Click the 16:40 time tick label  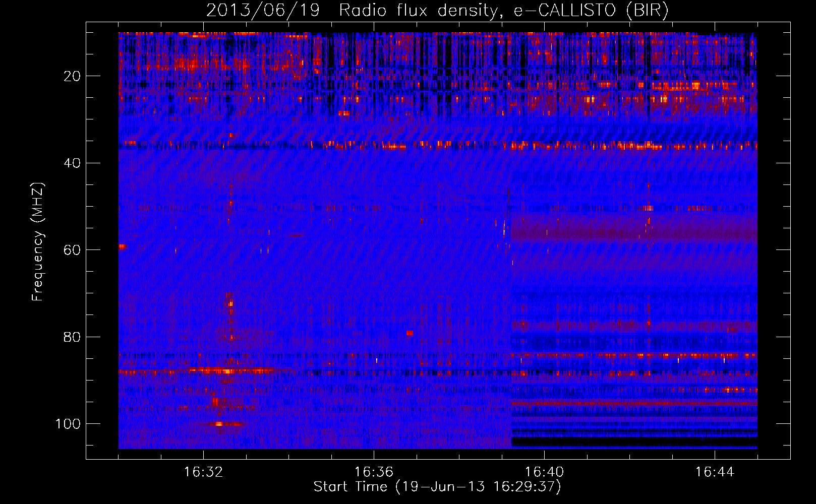click(544, 472)
